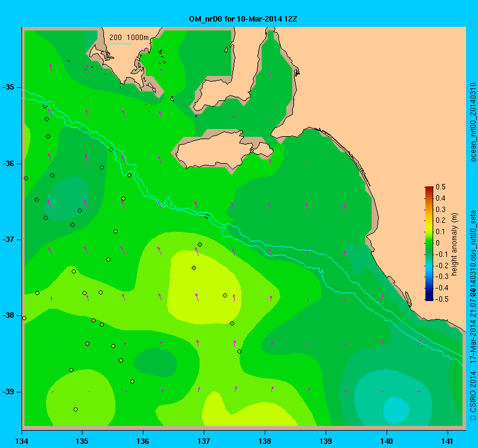Click the 'CSIRO 2014' copyright text

pyautogui.click(x=473, y=392)
